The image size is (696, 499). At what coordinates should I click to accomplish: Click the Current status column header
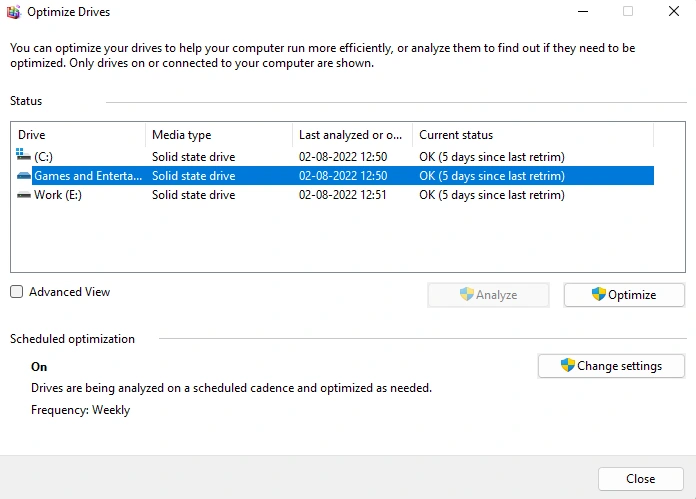tap(533, 135)
